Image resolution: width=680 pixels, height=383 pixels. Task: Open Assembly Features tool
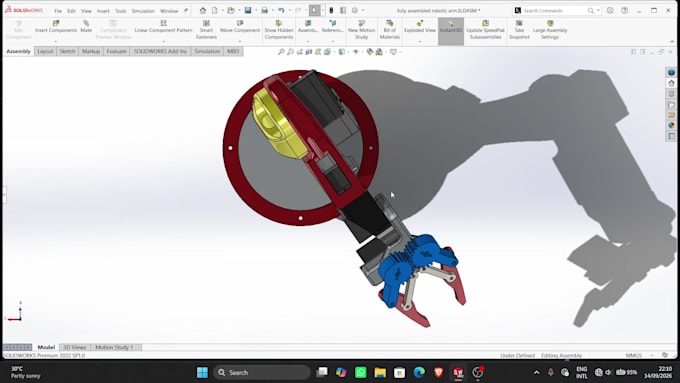pos(308,26)
